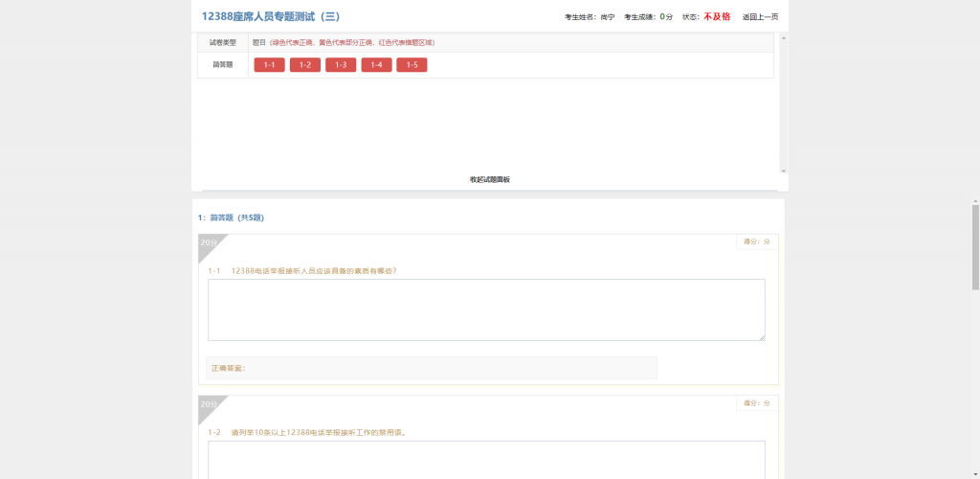Jump to question 1-1 button
The width and height of the screenshot is (980, 479).
269,65
